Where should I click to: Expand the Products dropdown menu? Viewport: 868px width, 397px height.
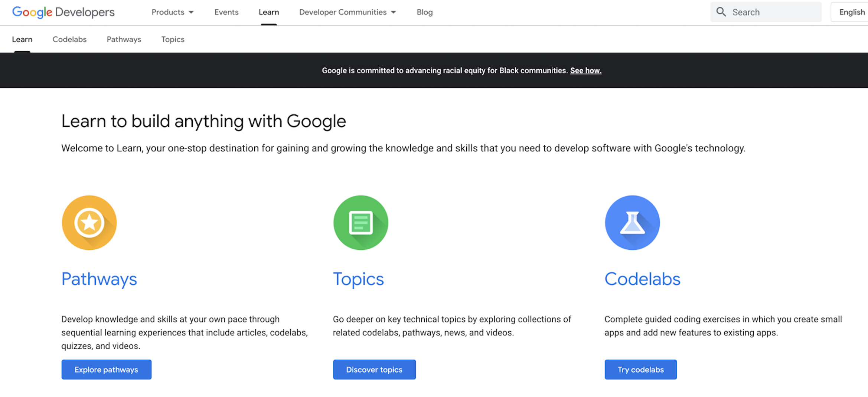point(172,12)
